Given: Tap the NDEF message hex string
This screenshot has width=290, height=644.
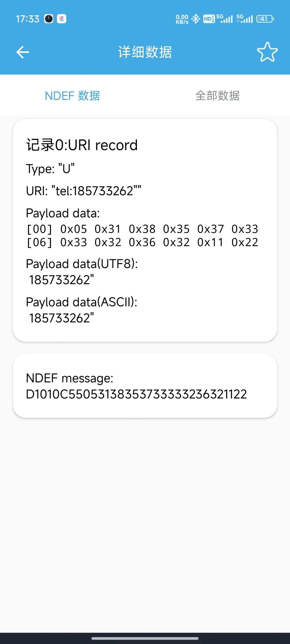Looking at the screenshot, I should click(136, 394).
